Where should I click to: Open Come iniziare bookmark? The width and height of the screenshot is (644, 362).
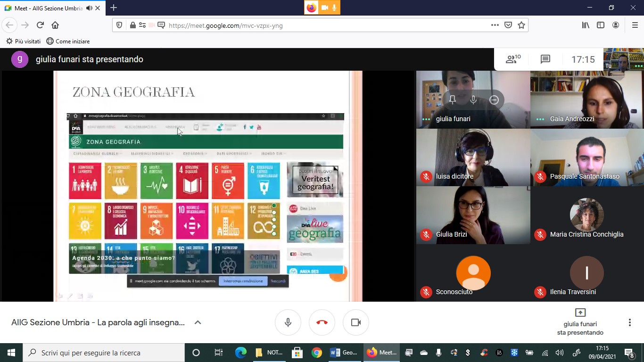tap(68, 41)
